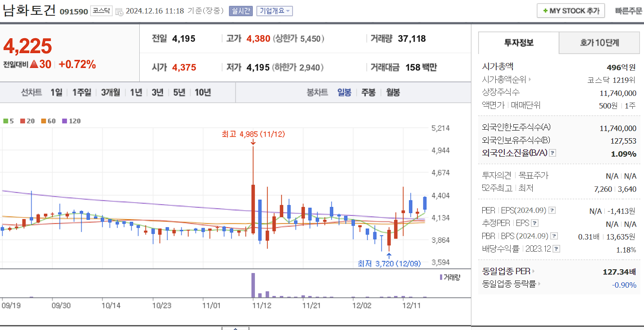
Task: Click 127.34배 sector PER value
Action: pyautogui.click(x=619, y=272)
